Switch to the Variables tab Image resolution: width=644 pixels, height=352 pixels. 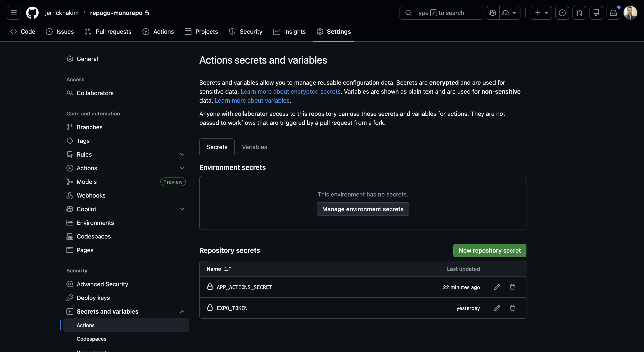coord(254,147)
